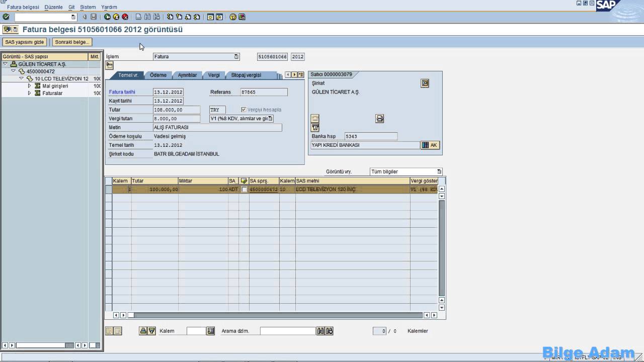Switch to the Ayrıntılar tab

coord(187,75)
